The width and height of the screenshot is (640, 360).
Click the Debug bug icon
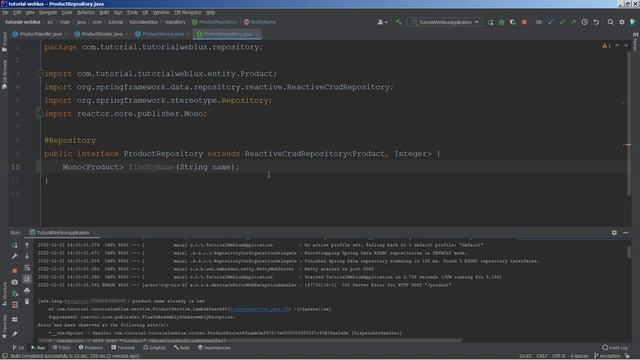(x=502, y=22)
